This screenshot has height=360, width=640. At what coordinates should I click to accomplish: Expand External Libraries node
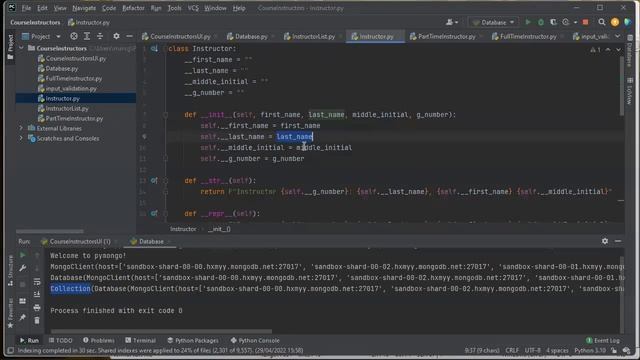click(x=21, y=128)
